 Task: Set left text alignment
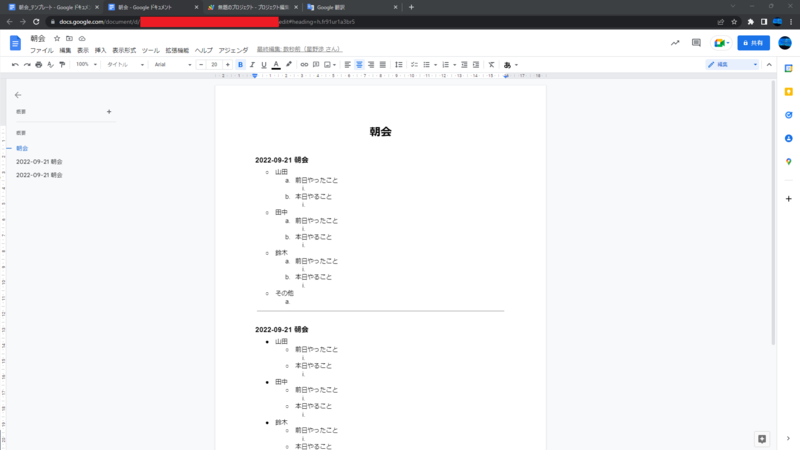pyautogui.click(x=347, y=65)
